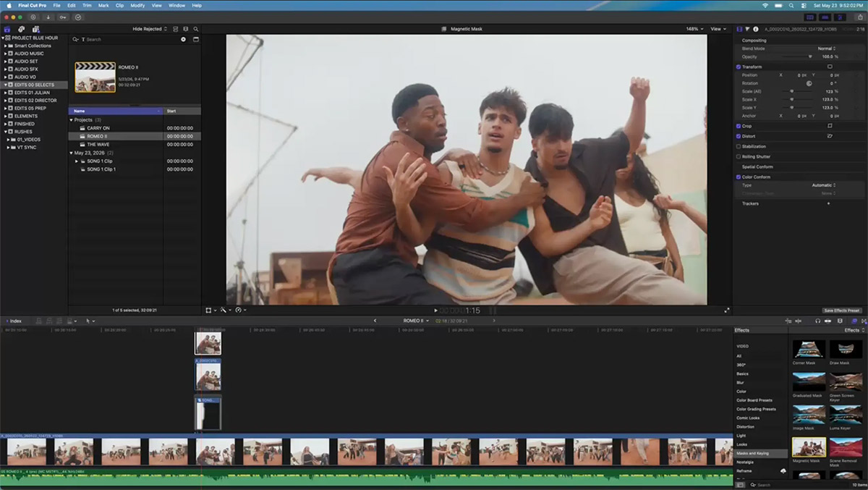The height and width of the screenshot is (490, 868).
Task: Switch to the Info inspector icon
Action: pyautogui.click(x=756, y=29)
